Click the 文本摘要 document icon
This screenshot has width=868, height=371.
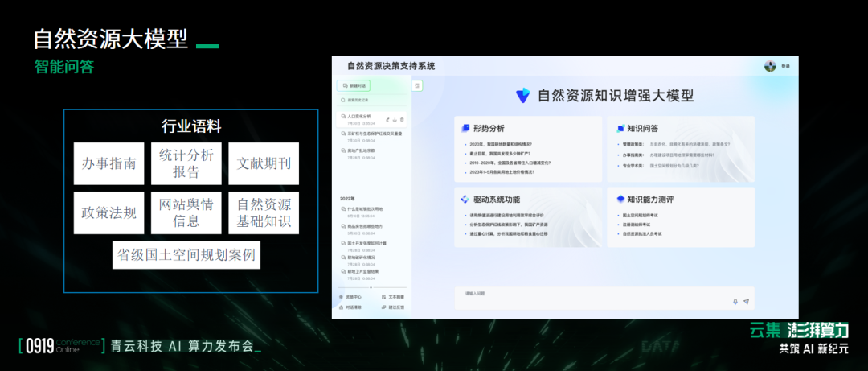point(383,297)
